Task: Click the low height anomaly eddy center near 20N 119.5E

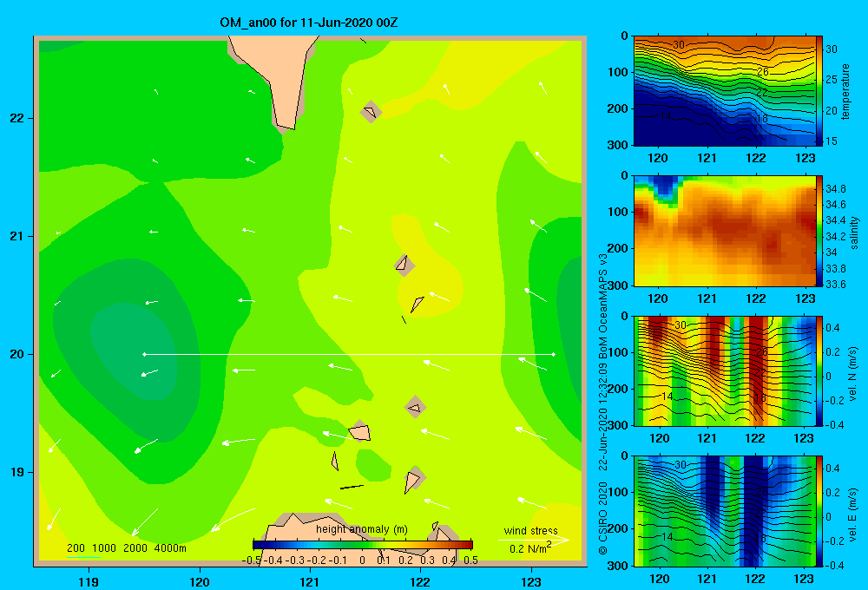Action: point(135,351)
